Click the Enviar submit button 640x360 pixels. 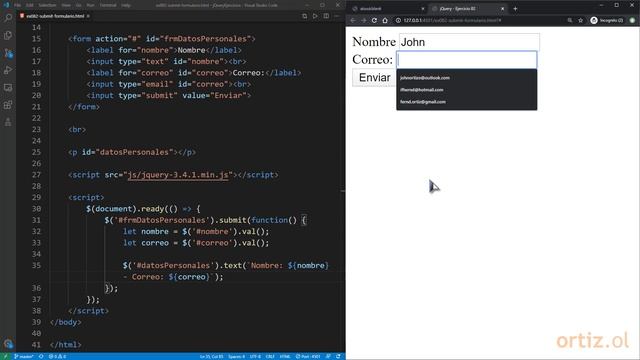tap(374, 78)
